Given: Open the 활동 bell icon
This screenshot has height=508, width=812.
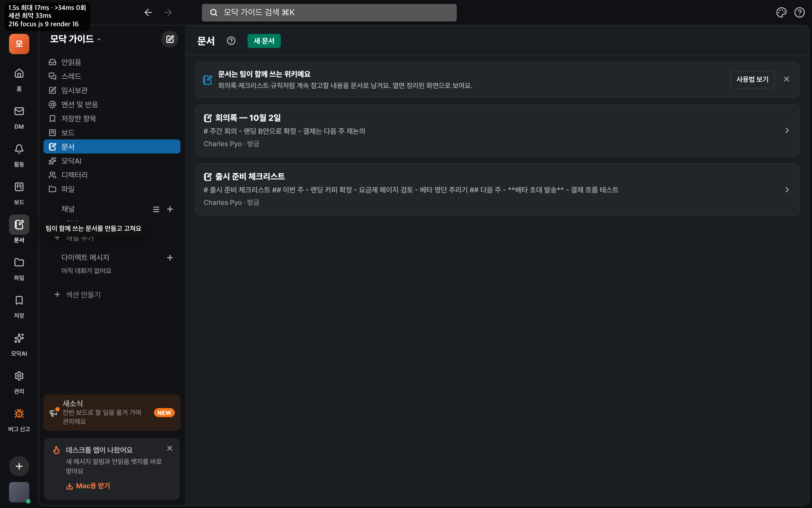Looking at the screenshot, I should 19,149.
